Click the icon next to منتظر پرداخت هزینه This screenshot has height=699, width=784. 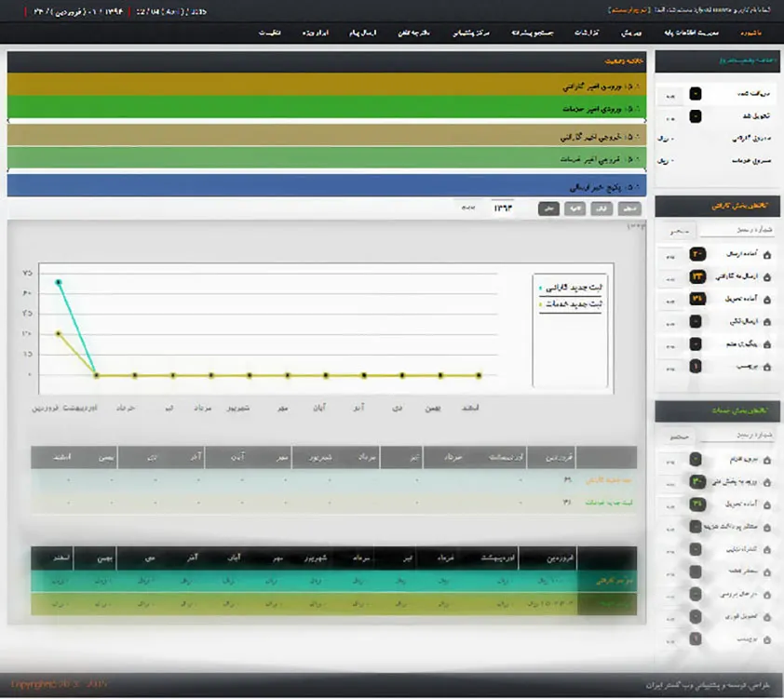pyautogui.click(x=767, y=527)
